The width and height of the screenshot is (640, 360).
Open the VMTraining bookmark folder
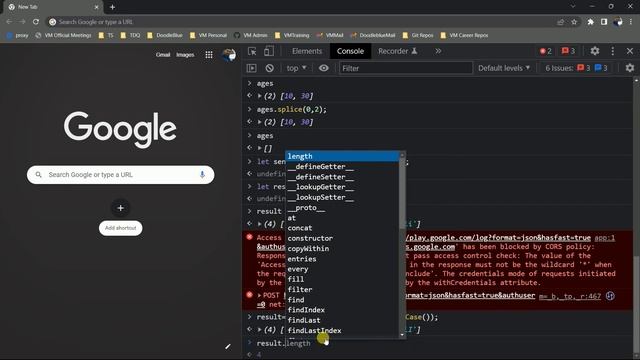292,36
